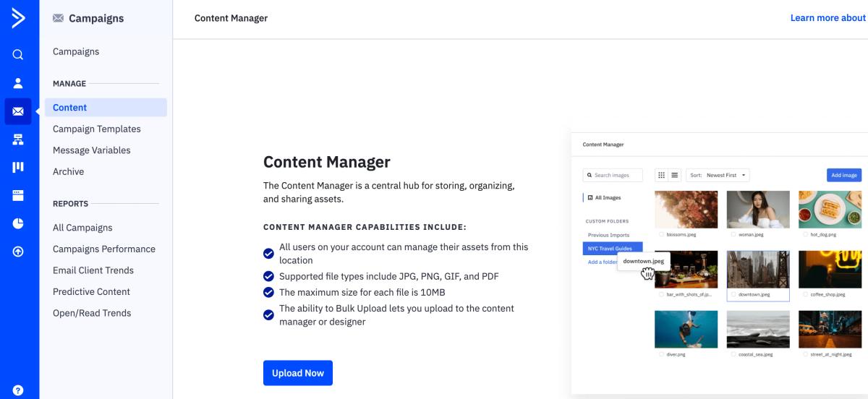
Task: Open Automations from the flowchart icon
Action: coord(18,140)
